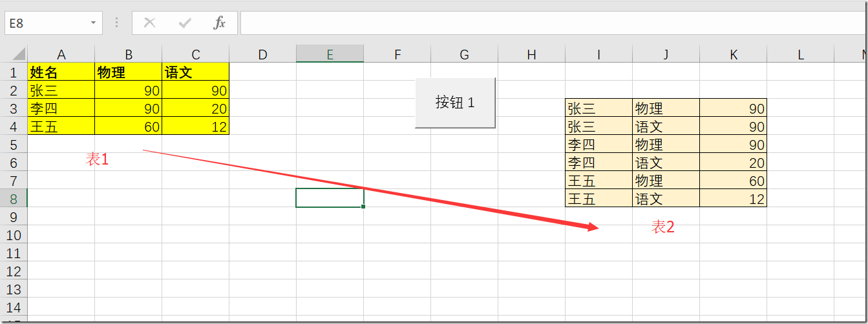Click the 表1 label text
Image resolution: width=868 pixels, height=324 pixels.
click(x=98, y=159)
